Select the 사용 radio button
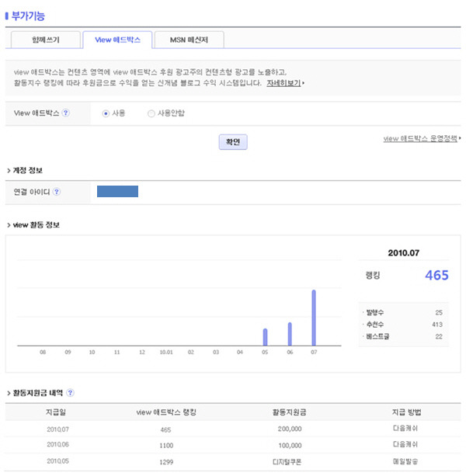 [106, 113]
